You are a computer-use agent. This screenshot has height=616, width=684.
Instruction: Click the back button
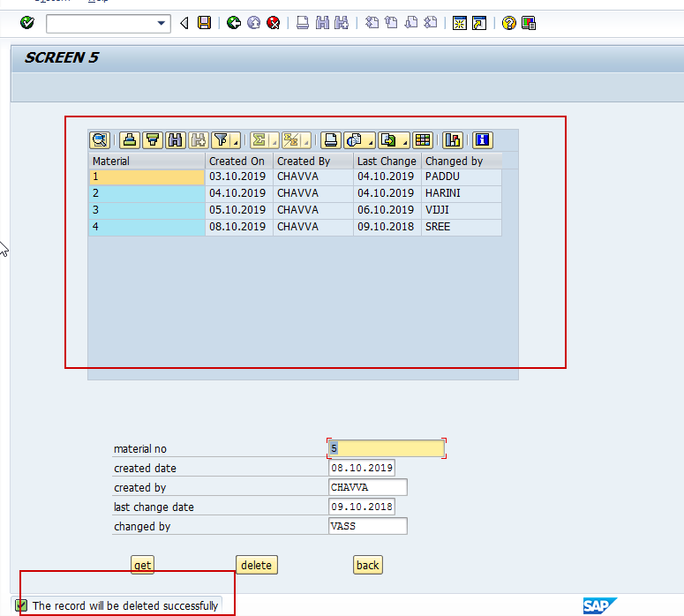click(x=368, y=565)
